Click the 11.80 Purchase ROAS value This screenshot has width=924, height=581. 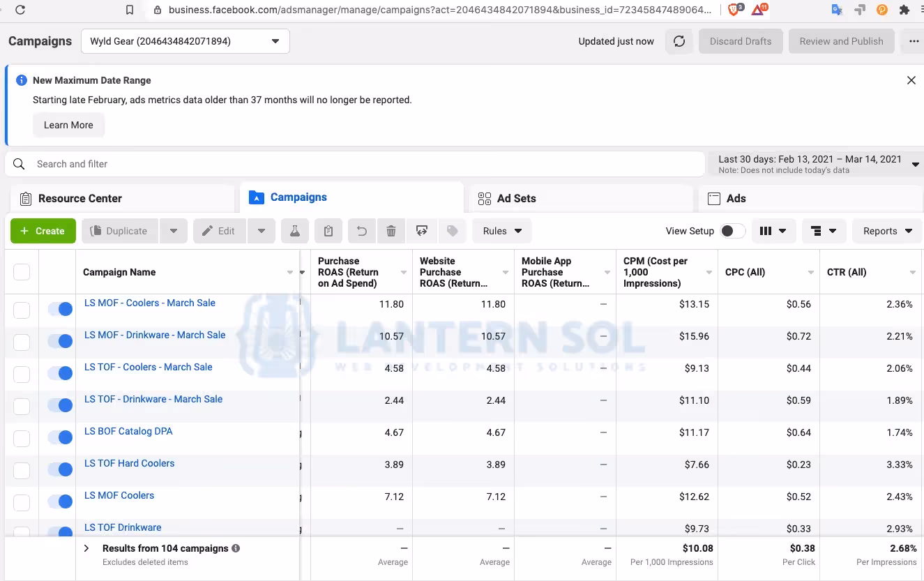(392, 304)
